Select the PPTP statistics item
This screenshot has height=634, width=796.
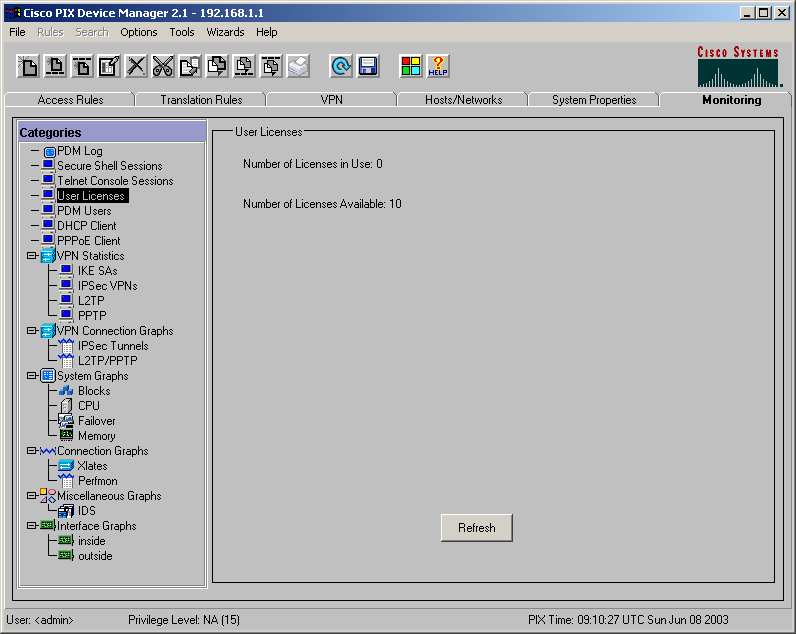click(x=92, y=316)
